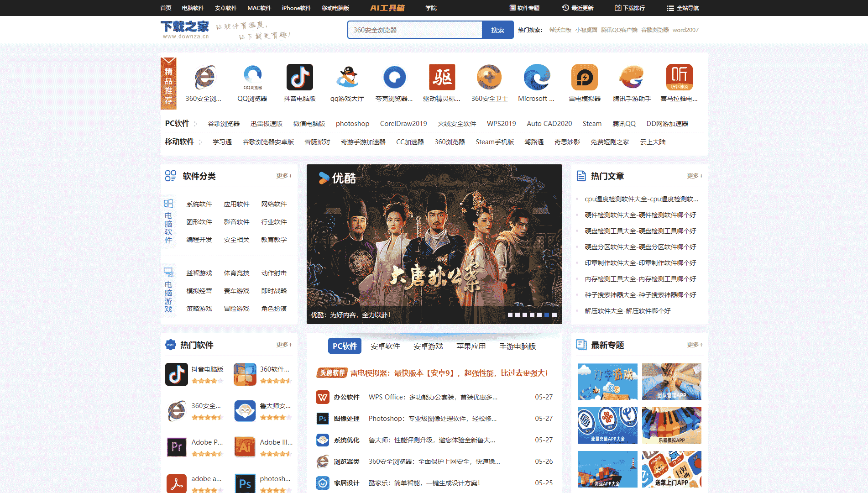
Task: Open article 硬盘分区软件大全
Action: 641,247
